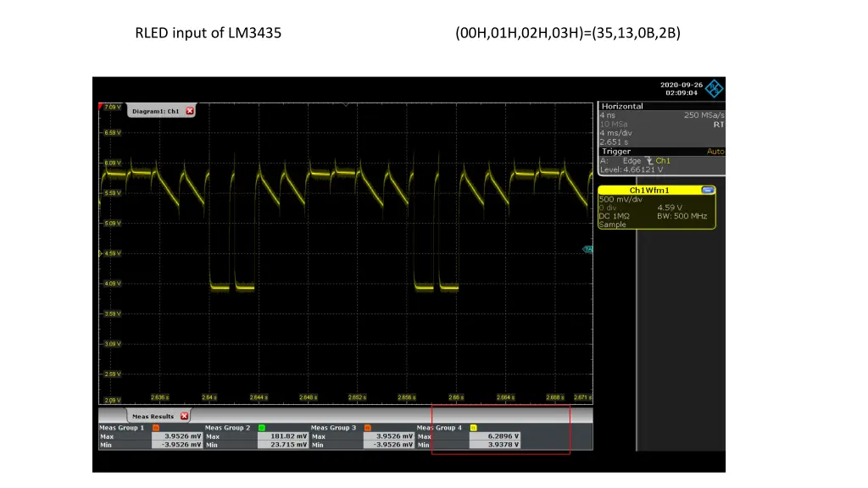Click the Meas Group 3 label
This screenshot has width=868, height=488.
pos(333,428)
